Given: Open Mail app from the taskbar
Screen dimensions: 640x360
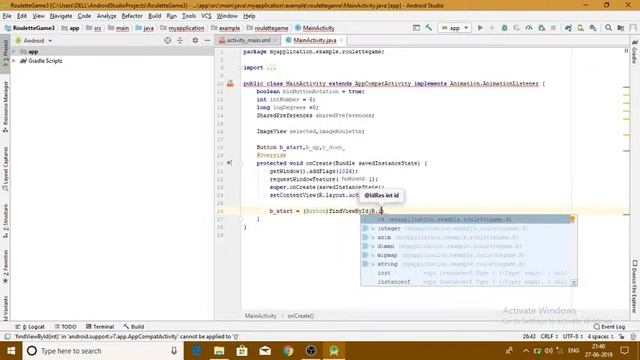Looking at the screenshot, I should 265,351.
